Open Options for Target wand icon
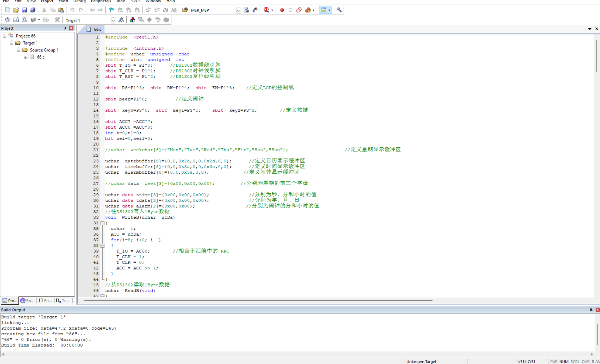The image size is (600, 364). point(121,20)
